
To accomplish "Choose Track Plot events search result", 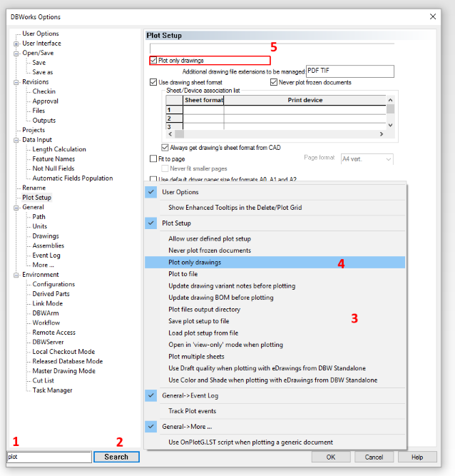I will coord(275,411).
